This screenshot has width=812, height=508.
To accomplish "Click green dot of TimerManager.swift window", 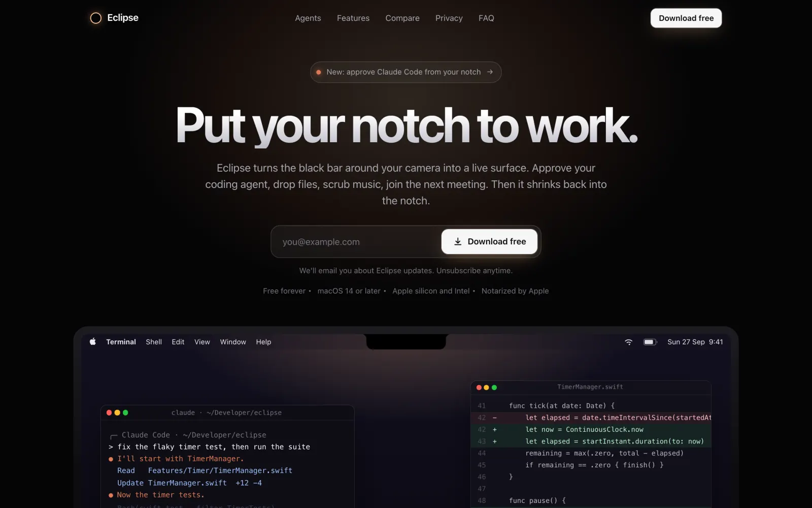I will (494, 387).
